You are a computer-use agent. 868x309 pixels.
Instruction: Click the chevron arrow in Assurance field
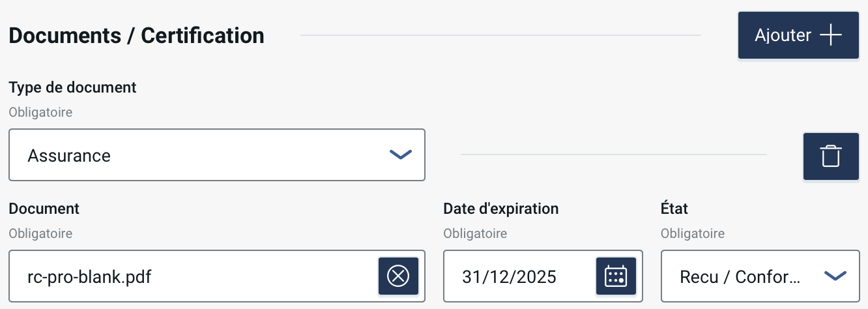click(400, 155)
